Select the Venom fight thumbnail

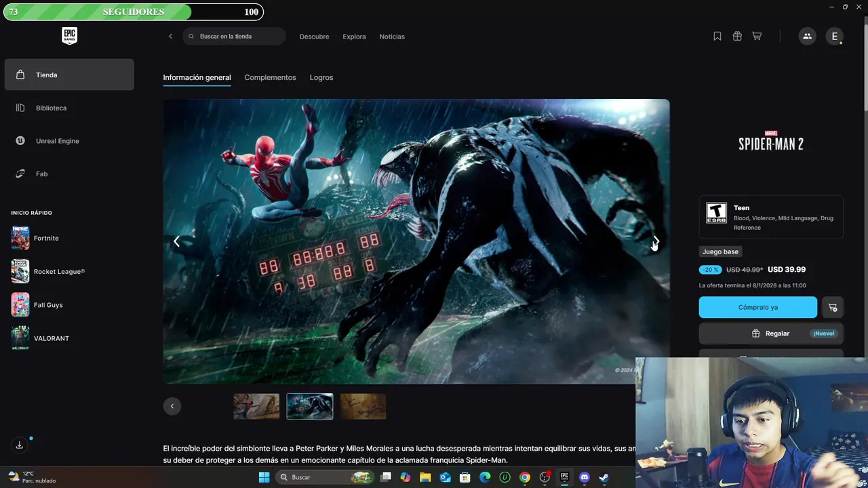click(310, 407)
